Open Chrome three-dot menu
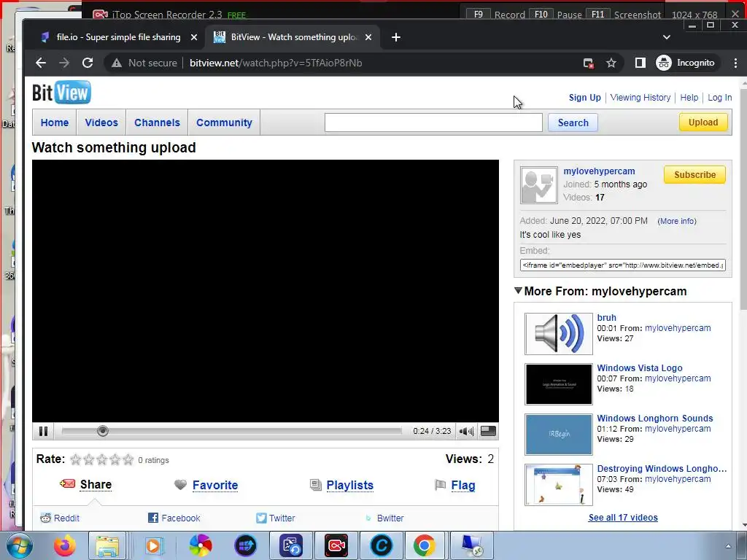This screenshot has width=747, height=560. click(x=735, y=63)
